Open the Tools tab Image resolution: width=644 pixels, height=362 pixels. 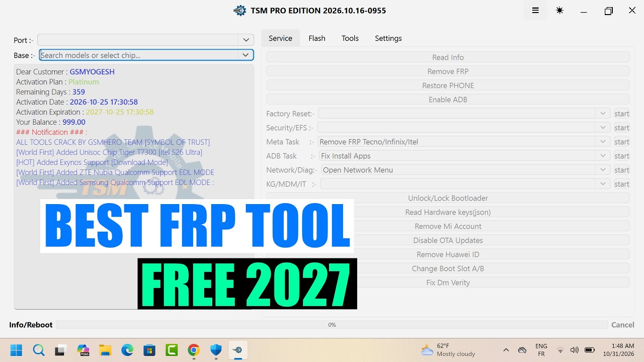(350, 38)
